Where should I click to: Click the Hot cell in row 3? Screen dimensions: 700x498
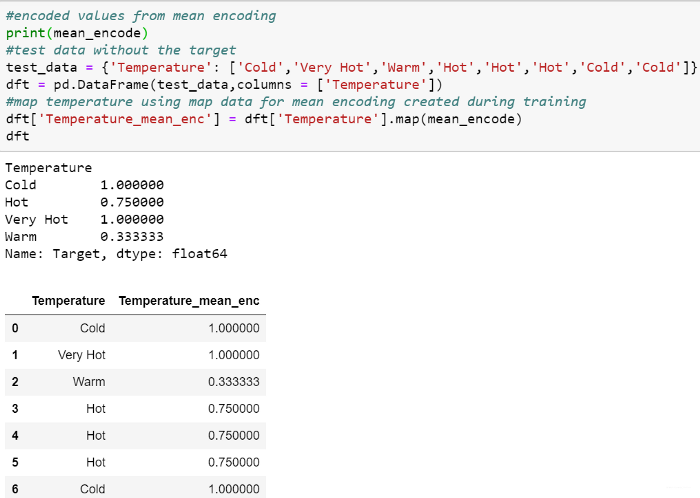[x=96, y=409]
